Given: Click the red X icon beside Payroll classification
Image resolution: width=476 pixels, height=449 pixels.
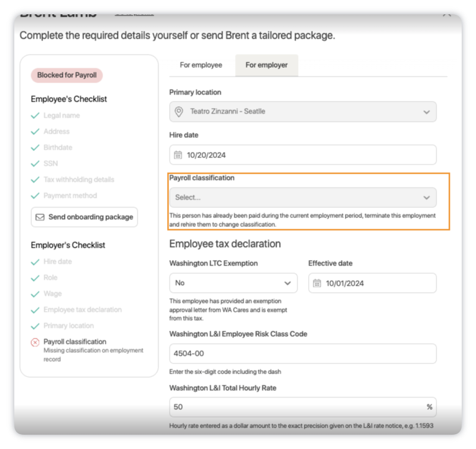Looking at the screenshot, I should pyautogui.click(x=35, y=342).
